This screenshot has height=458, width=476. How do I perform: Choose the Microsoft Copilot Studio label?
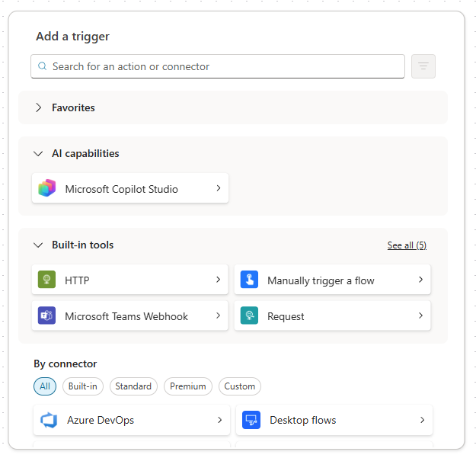click(122, 189)
